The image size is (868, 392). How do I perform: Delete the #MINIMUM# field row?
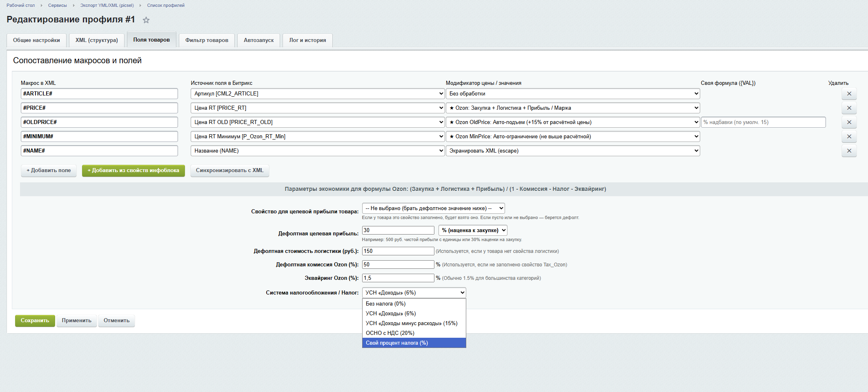point(849,137)
